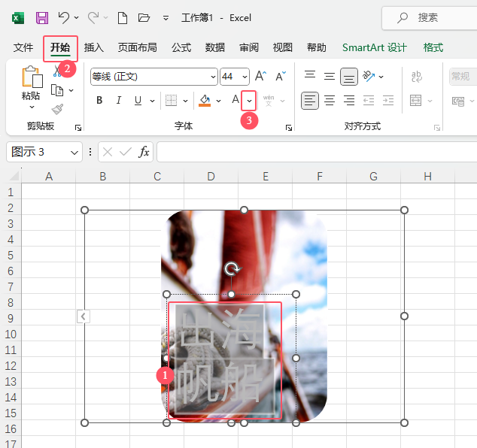This screenshot has width=477, height=448.
Task: Open the SmartArt text pane arrow
Action: coord(83,316)
